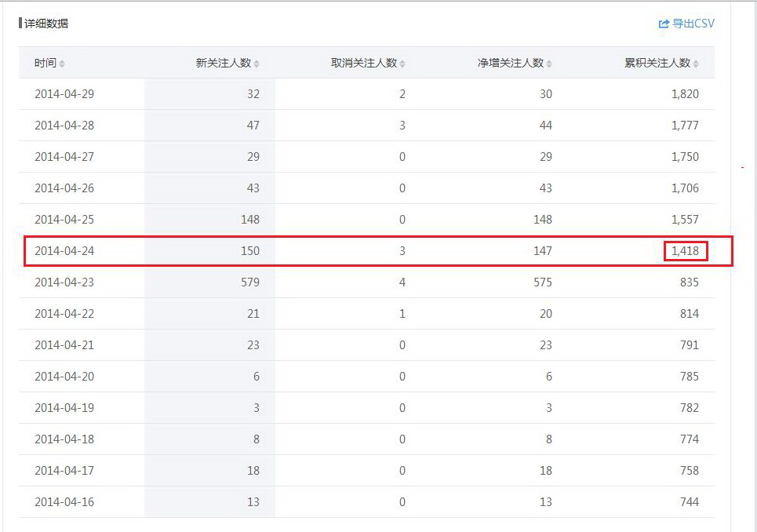Click the sort arrows beside 累积关注人数 header
The image size is (757, 532).
[696, 64]
